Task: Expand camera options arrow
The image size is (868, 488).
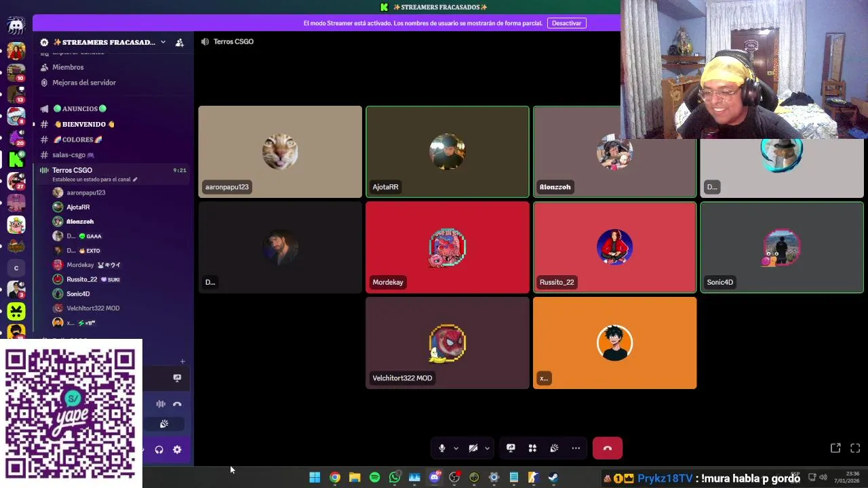Action: coord(487,448)
